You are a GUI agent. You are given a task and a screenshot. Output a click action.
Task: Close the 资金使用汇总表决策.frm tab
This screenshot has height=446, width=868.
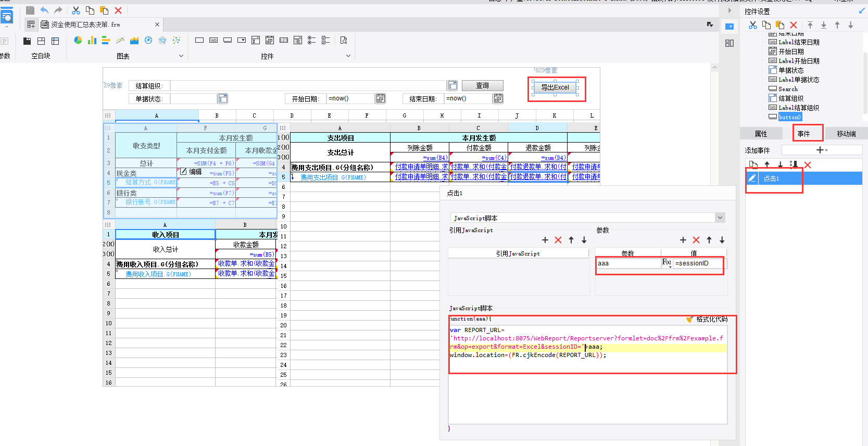(157, 24)
